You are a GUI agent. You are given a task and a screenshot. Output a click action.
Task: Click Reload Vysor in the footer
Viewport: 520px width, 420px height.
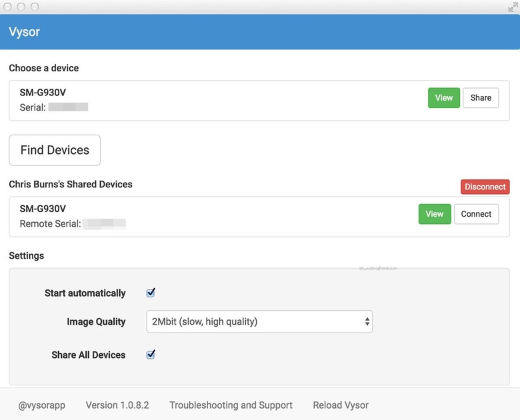[341, 405]
